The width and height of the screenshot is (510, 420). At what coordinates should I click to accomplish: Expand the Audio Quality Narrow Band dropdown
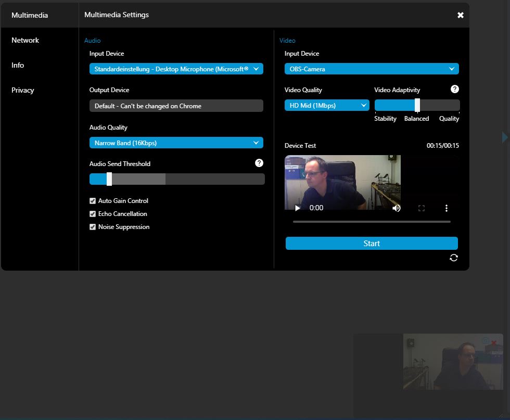tap(176, 143)
